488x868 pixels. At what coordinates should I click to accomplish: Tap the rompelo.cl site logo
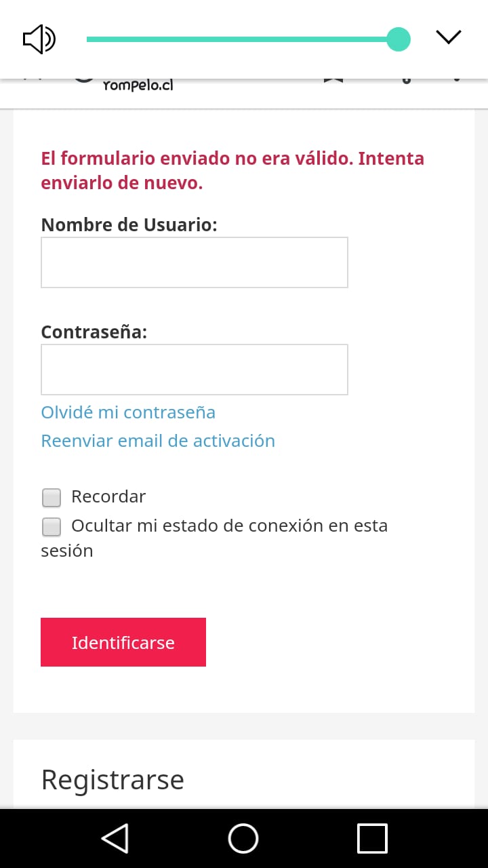click(138, 85)
